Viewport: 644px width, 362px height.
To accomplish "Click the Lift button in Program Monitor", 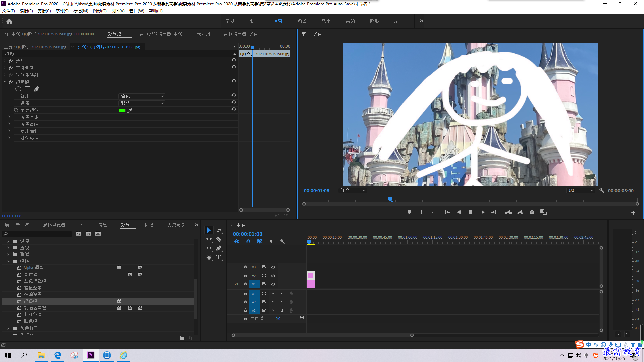I will pos(508,212).
